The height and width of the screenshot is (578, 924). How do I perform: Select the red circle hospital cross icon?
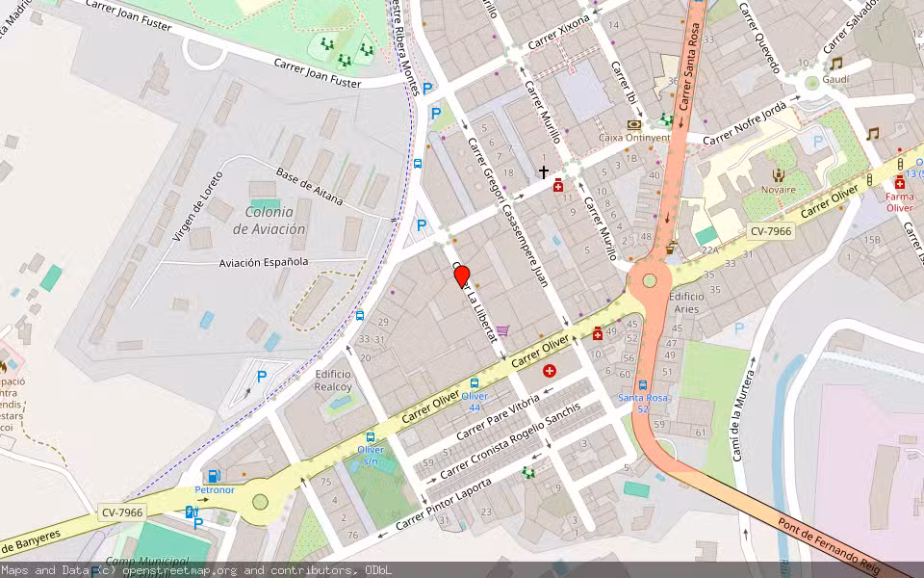coord(550,371)
